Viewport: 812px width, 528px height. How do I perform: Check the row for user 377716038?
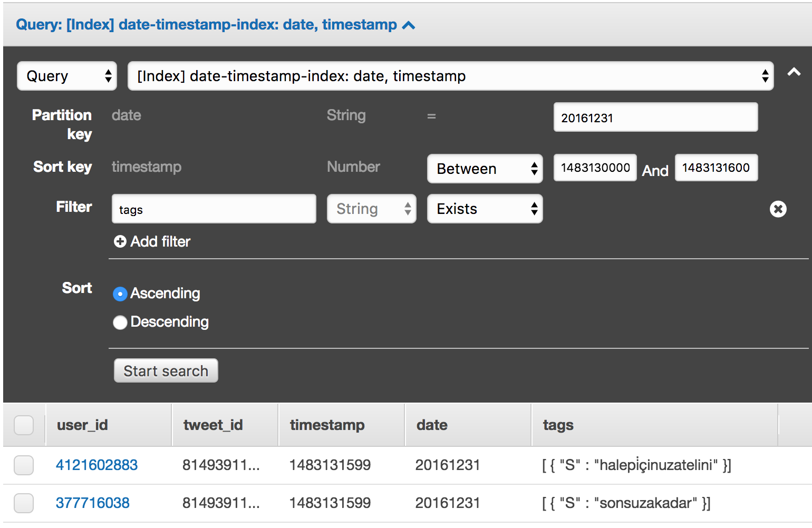[x=24, y=503]
